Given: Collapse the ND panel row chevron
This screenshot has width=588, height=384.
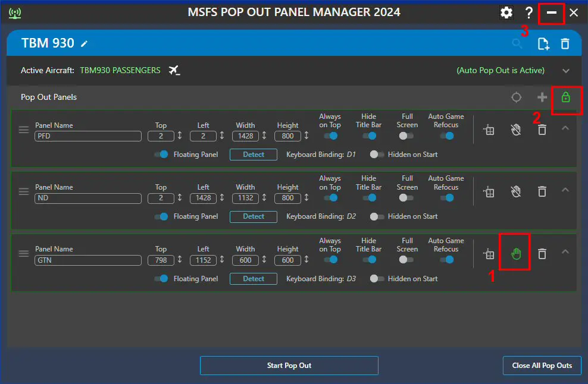Looking at the screenshot, I should point(565,190).
